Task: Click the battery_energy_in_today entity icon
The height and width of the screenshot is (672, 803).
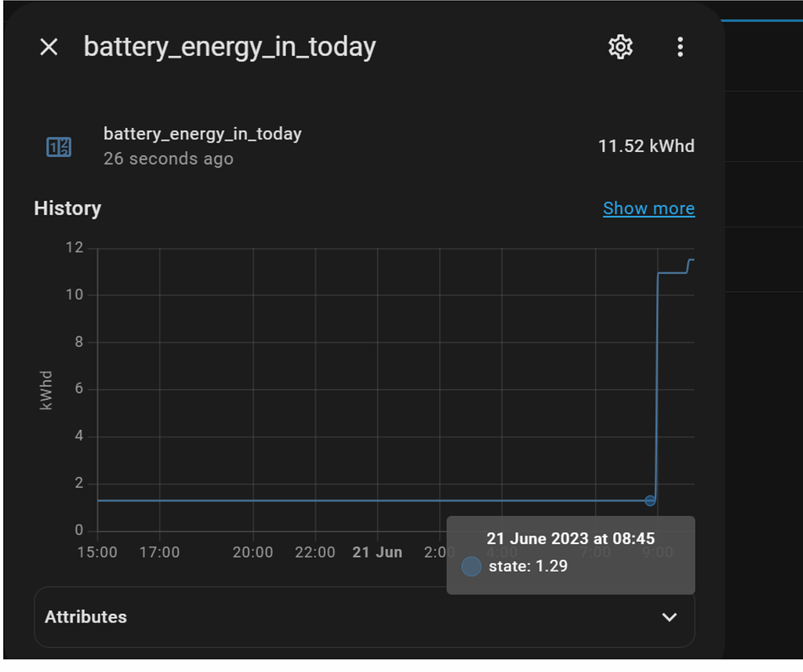Action: point(59,146)
